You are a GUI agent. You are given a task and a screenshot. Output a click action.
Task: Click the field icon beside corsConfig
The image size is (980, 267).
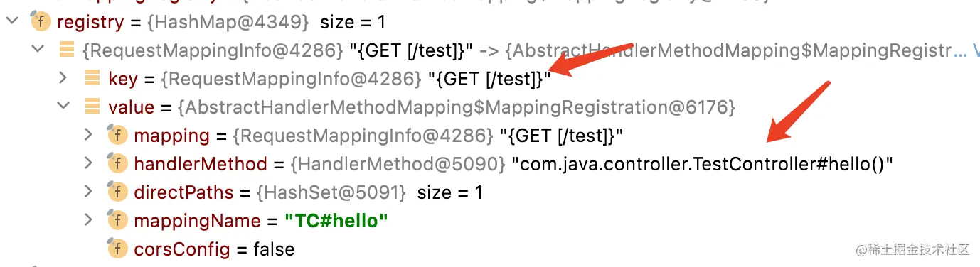[x=117, y=249]
